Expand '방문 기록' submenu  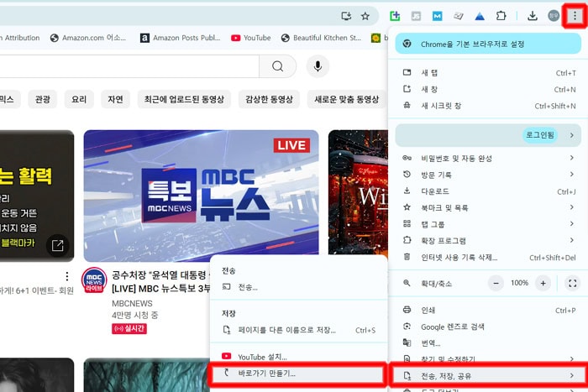(488, 175)
